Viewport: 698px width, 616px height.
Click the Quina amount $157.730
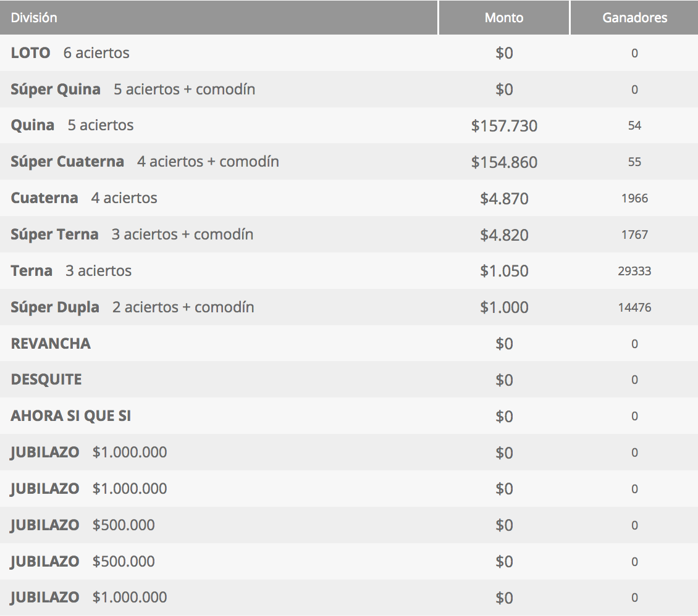pos(504,126)
